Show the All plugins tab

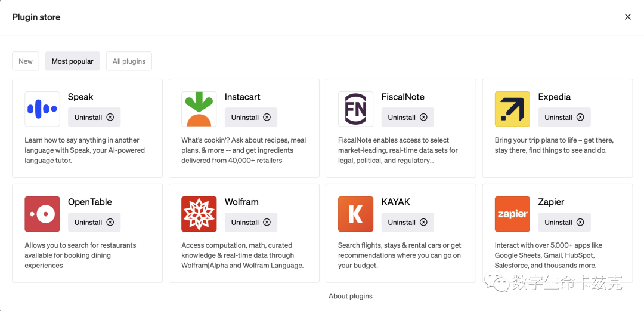click(x=129, y=61)
